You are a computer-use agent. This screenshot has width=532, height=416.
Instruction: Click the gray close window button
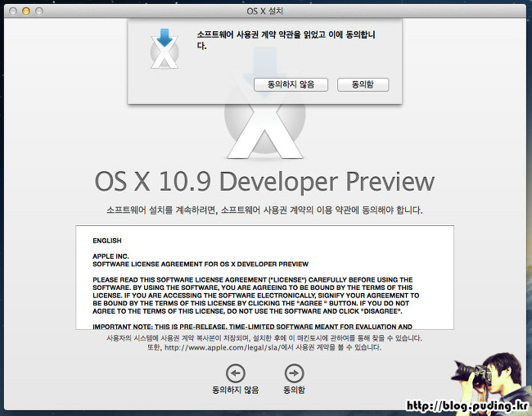pos(13,11)
